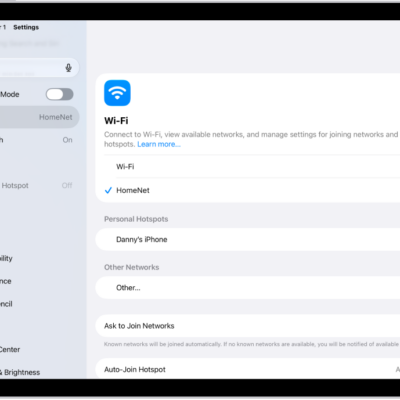
Task: Click the sidebar search field
Action: (39, 68)
